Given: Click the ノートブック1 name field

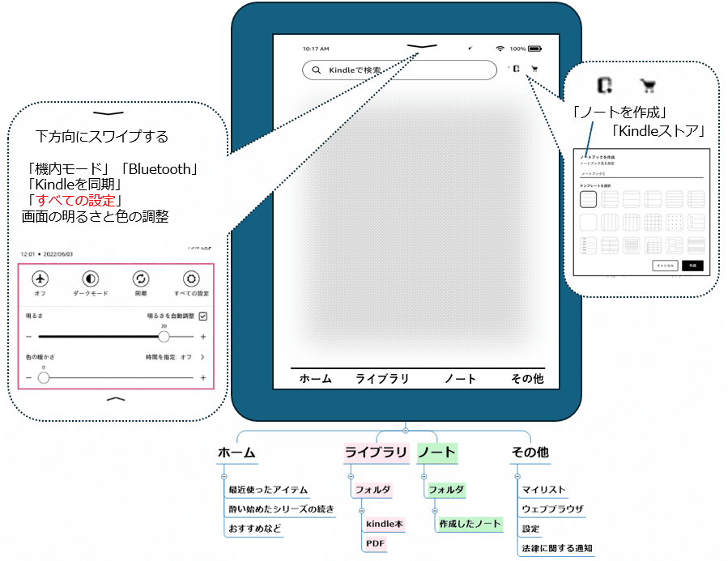Looking at the screenshot, I should tap(641, 173).
